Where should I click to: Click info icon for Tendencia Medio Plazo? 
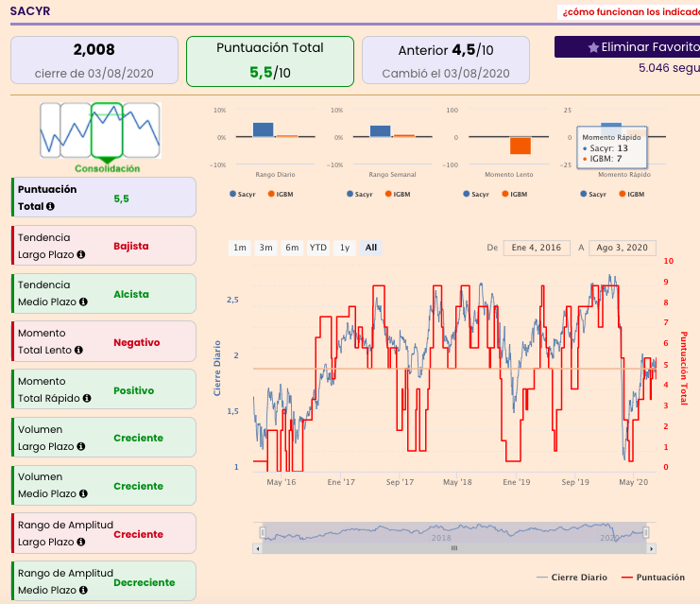click(x=83, y=302)
